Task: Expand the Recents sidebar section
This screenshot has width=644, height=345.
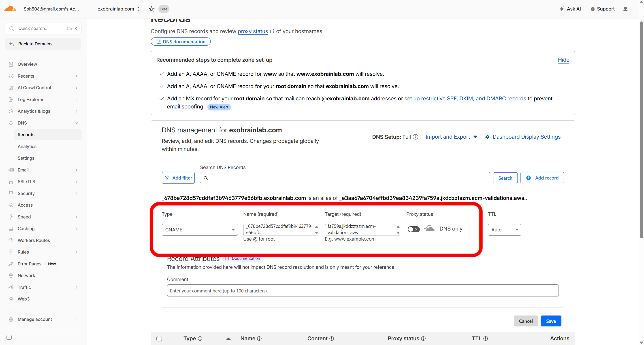Action: (76, 76)
